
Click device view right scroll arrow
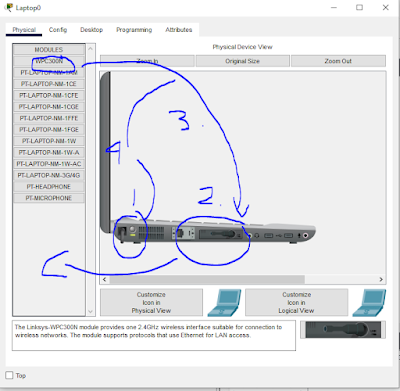click(381, 279)
